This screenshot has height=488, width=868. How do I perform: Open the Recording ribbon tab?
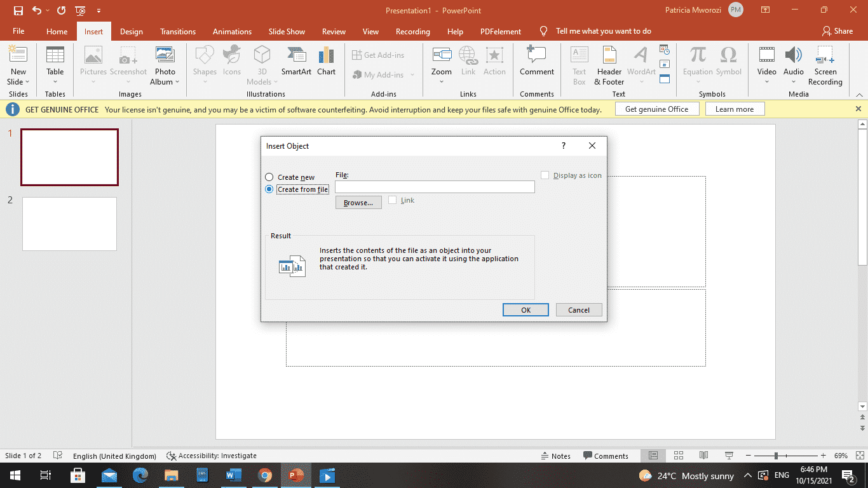pyautogui.click(x=412, y=30)
